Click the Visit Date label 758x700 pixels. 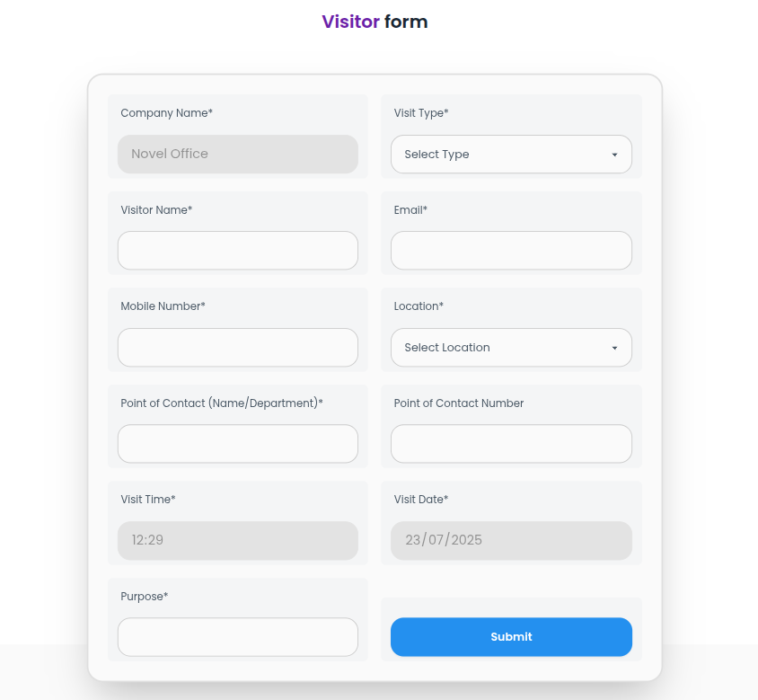(420, 499)
